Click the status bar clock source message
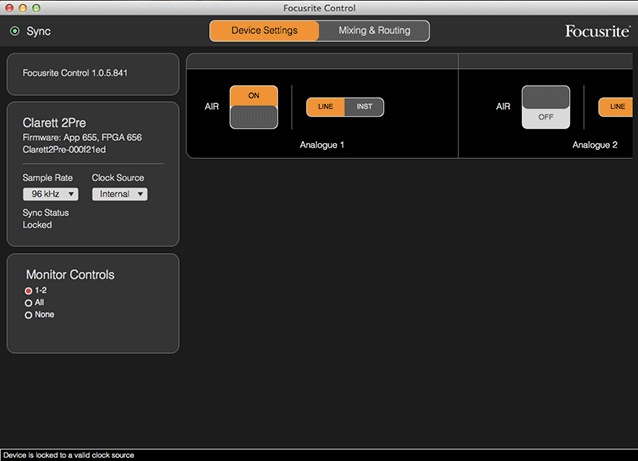 click(x=69, y=455)
